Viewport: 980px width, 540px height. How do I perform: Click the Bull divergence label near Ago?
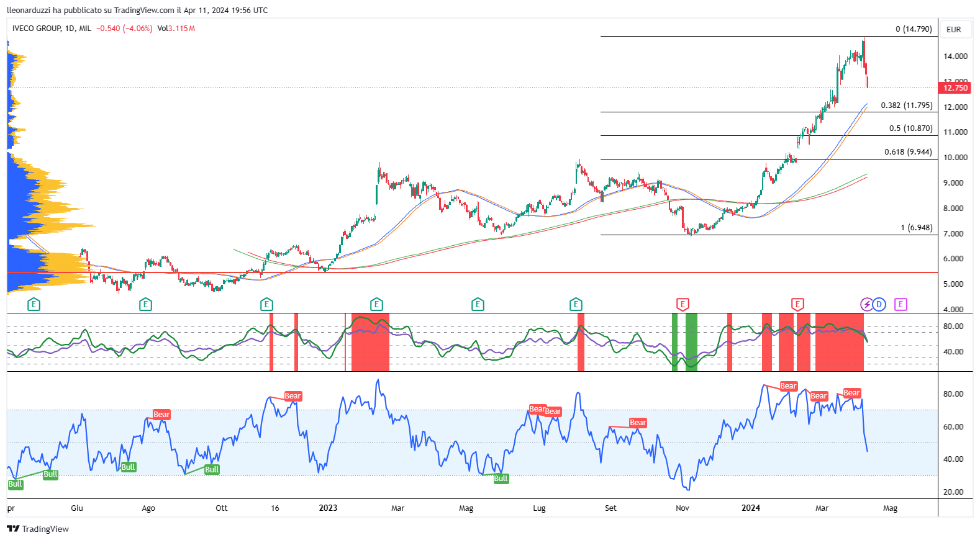click(x=128, y=467)
